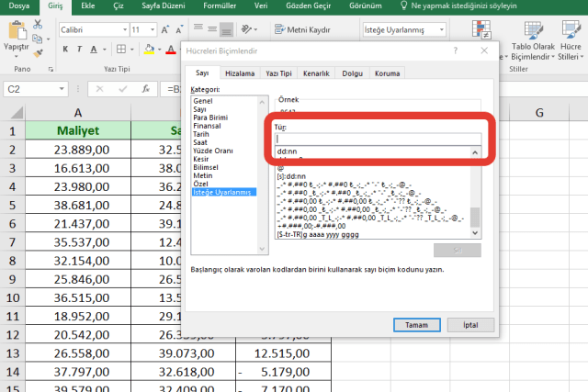Toggle bold K formatting
The image size is (588, 392).
(66, 49)
